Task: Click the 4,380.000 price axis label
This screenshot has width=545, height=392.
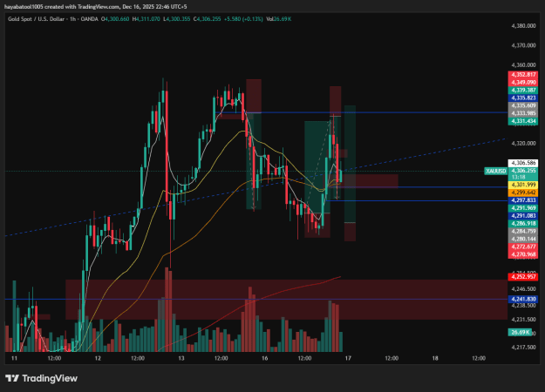Action: pos(523,25)
